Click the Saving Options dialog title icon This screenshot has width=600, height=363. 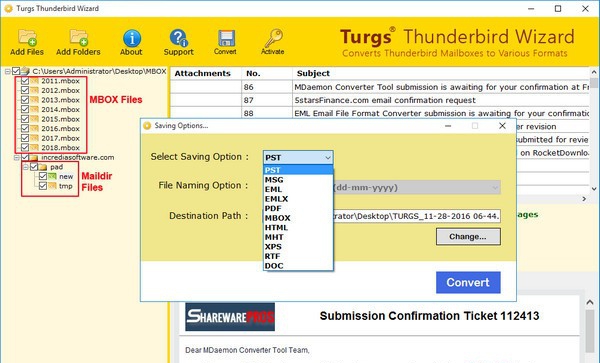pyautogui.click(x=147, y=126)
